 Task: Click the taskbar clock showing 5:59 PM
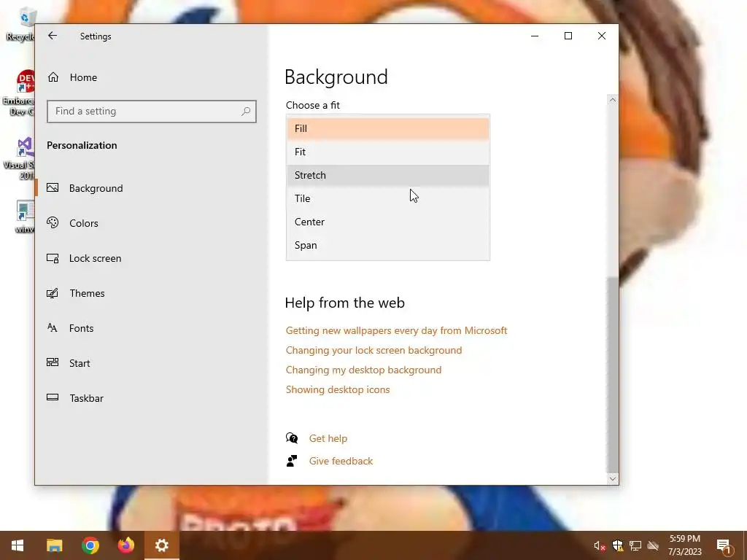click(685, 545)
